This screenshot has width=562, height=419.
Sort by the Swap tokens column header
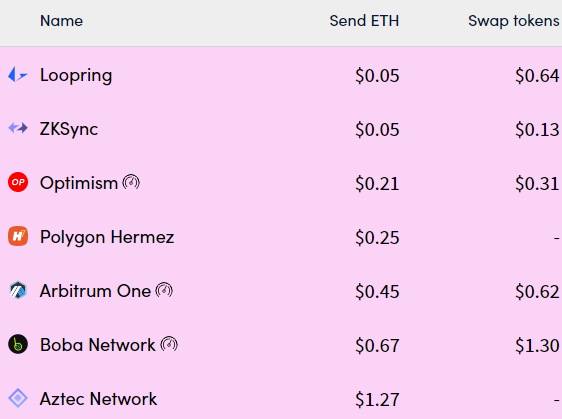[514, 21]
